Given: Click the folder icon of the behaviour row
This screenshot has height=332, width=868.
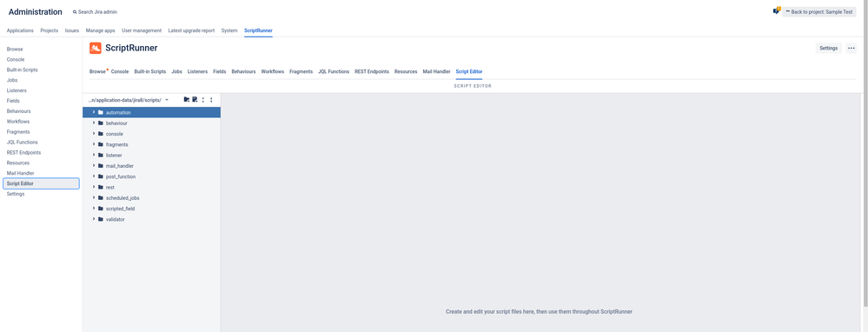Looking at the screenshot, I should (x=101, y=123).
